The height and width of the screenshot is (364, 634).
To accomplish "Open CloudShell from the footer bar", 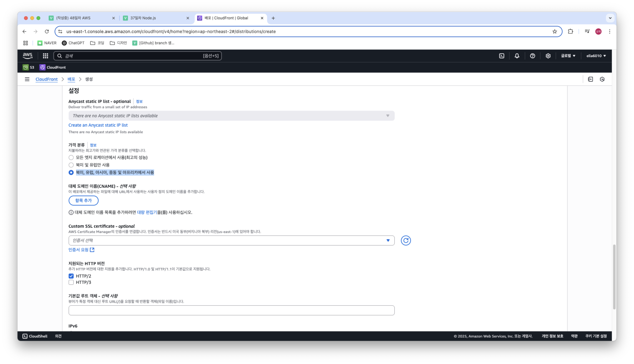I will pyautogui.click(x=35, y=336).
